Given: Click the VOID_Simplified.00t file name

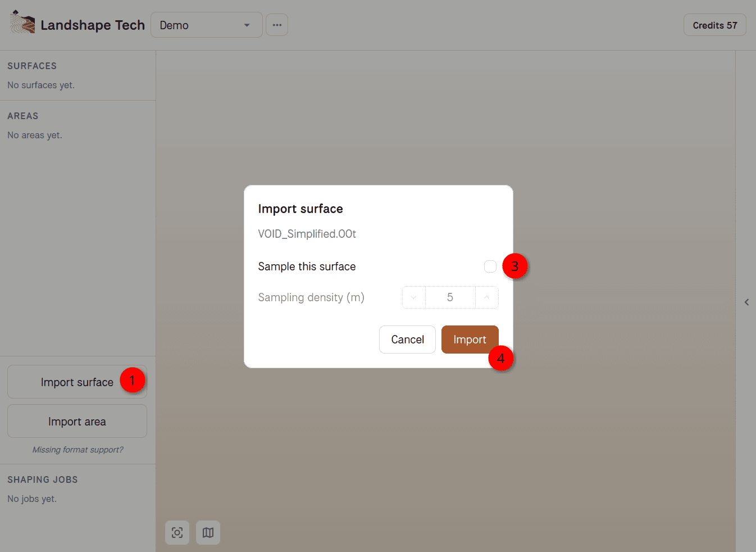Looking at the screenshot, I should point(307,234).
